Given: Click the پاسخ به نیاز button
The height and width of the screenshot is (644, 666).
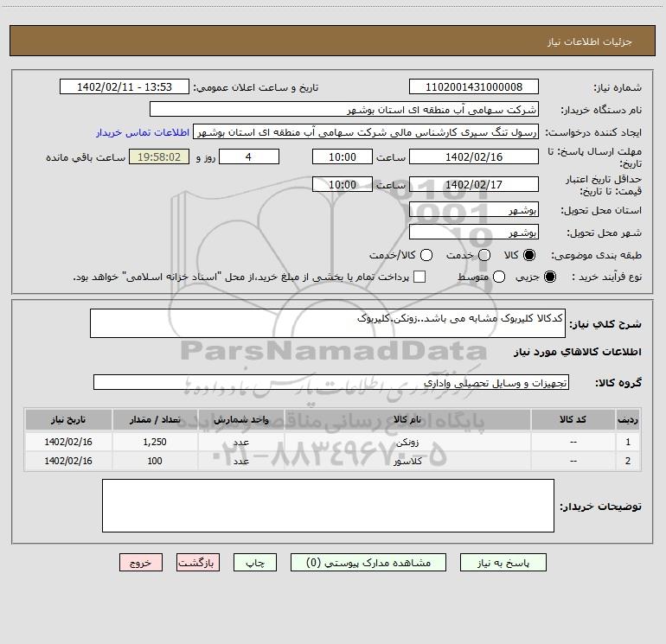Looking at the screenshot, I should click(x=503, y=563).
